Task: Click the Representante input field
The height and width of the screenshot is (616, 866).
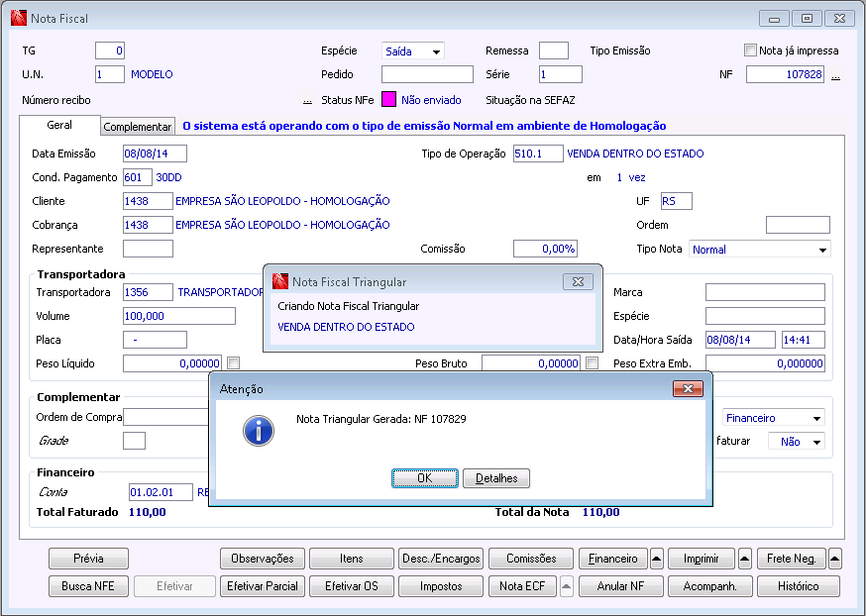Action: coord(148,249)
